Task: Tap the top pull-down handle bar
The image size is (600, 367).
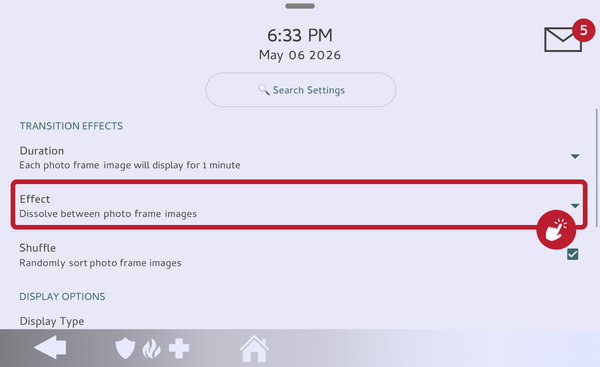Action: (x=300, y=6)
